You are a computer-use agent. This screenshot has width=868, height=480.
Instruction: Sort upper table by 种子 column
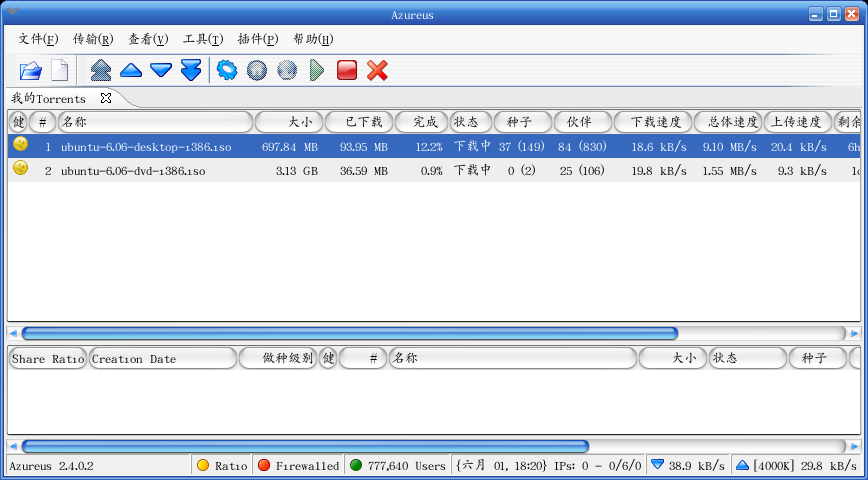(x=523, y=122)
